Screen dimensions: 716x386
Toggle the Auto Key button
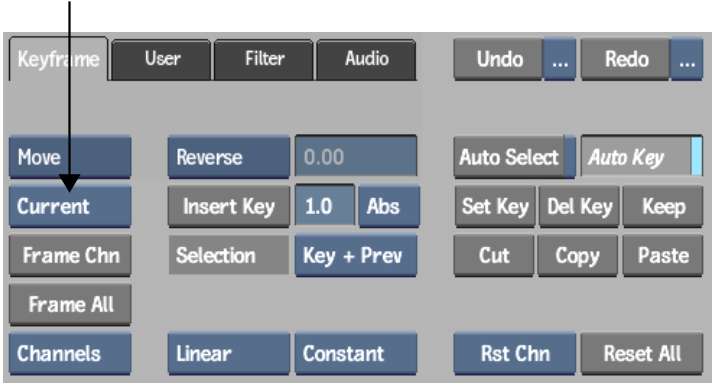(642, 157)
